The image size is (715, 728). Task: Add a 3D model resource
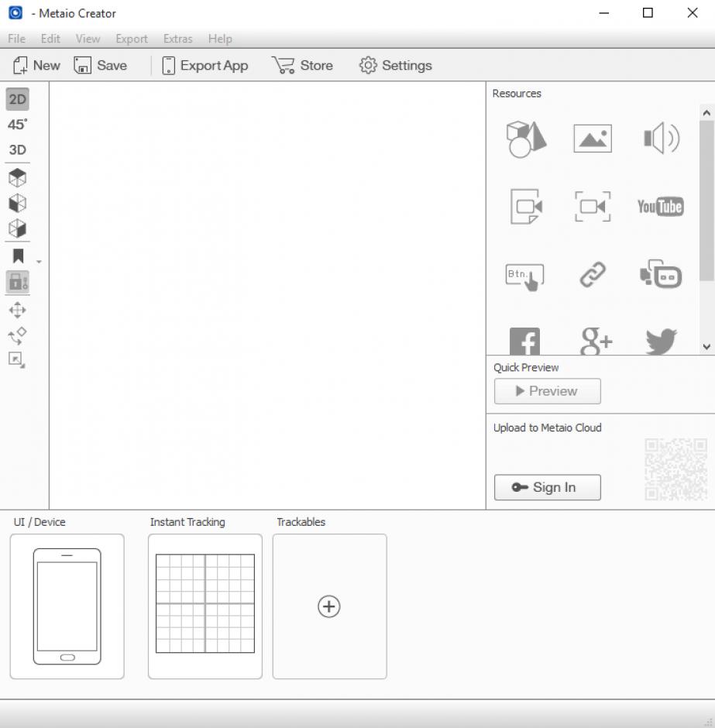click(525, 139)
